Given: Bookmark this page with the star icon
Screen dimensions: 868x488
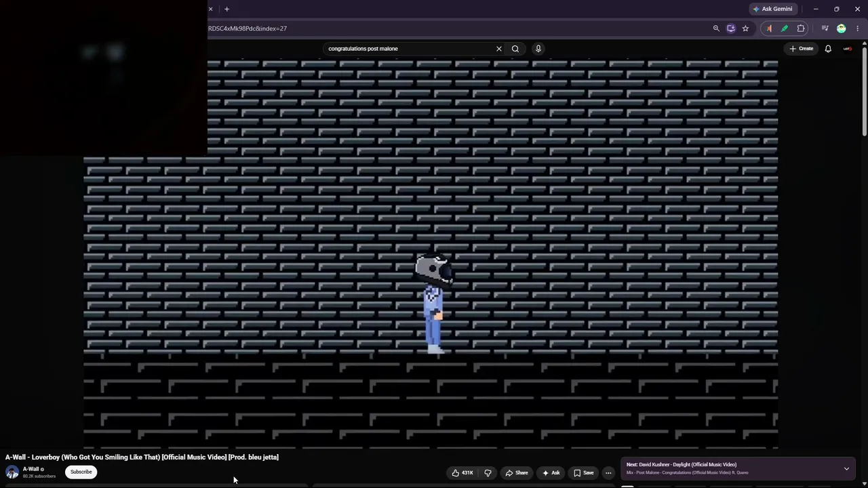Looking at the screenshot, I should pyautogui.click(x=745, y=28).
